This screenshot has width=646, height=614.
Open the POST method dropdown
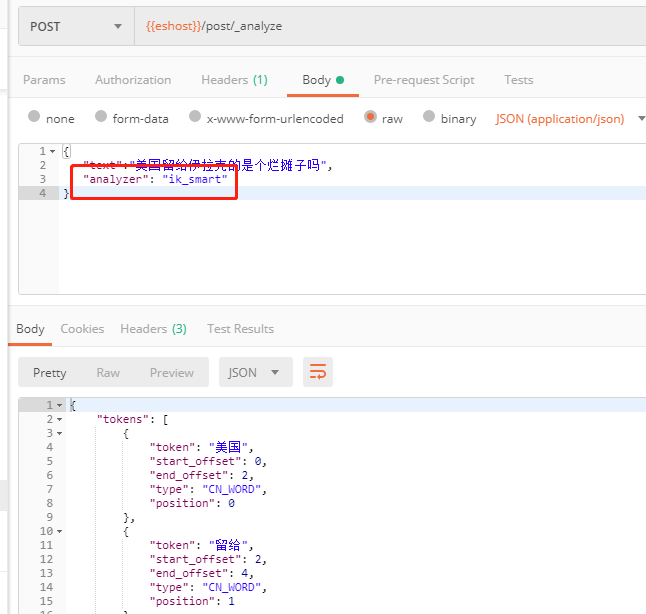point(76,26)
